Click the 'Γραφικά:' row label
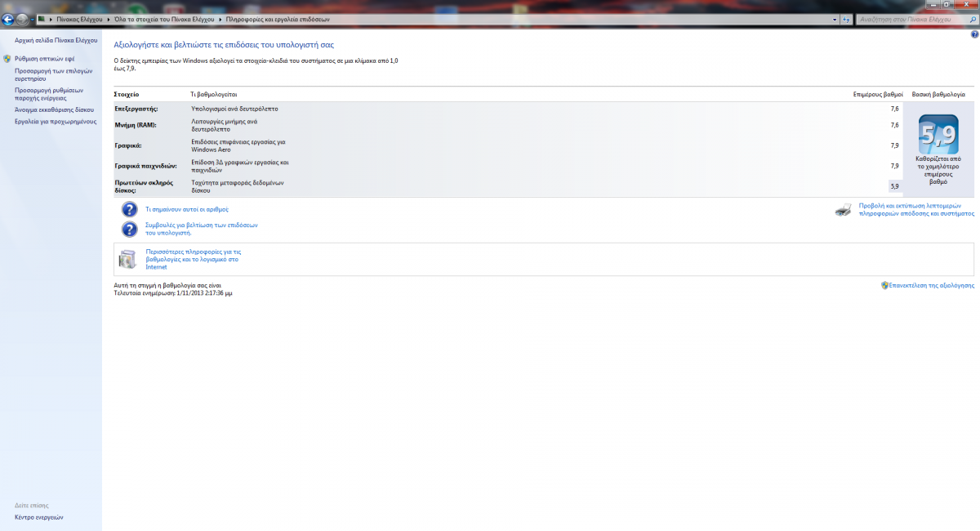This screenshot has width=980, height=531. (128, 145)
